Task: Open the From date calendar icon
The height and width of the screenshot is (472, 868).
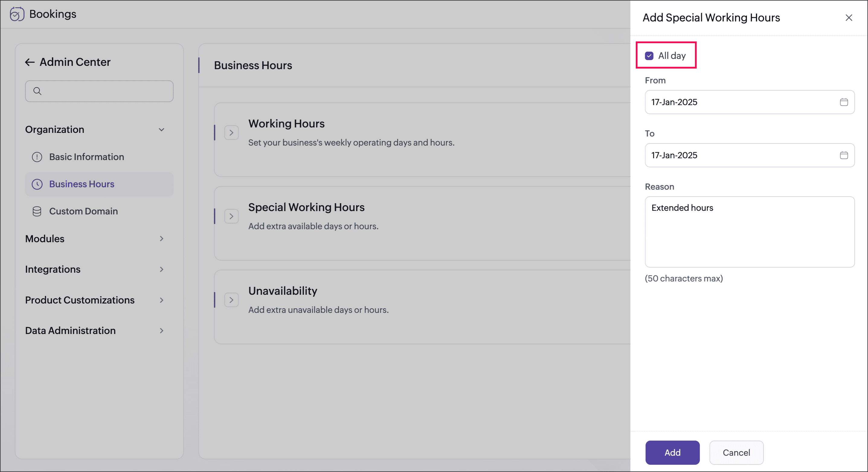Action: 844,102
